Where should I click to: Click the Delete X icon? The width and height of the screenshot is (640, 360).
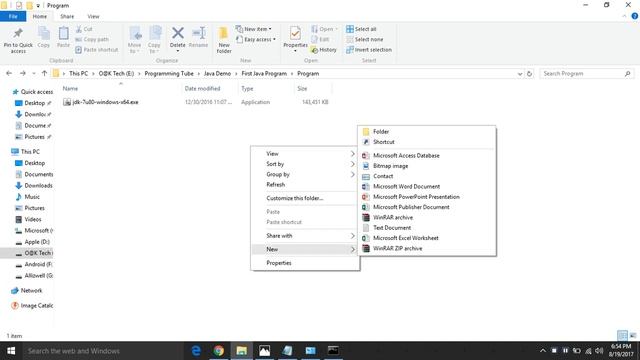point(178,33)
